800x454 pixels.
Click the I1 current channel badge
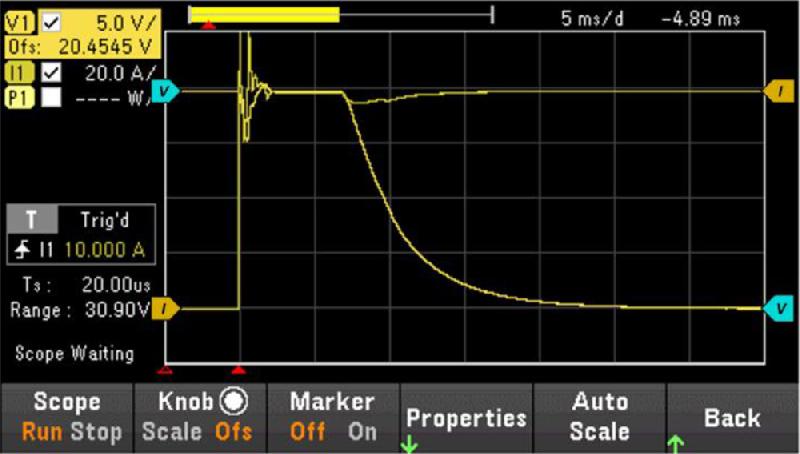(x=19, y=72)
